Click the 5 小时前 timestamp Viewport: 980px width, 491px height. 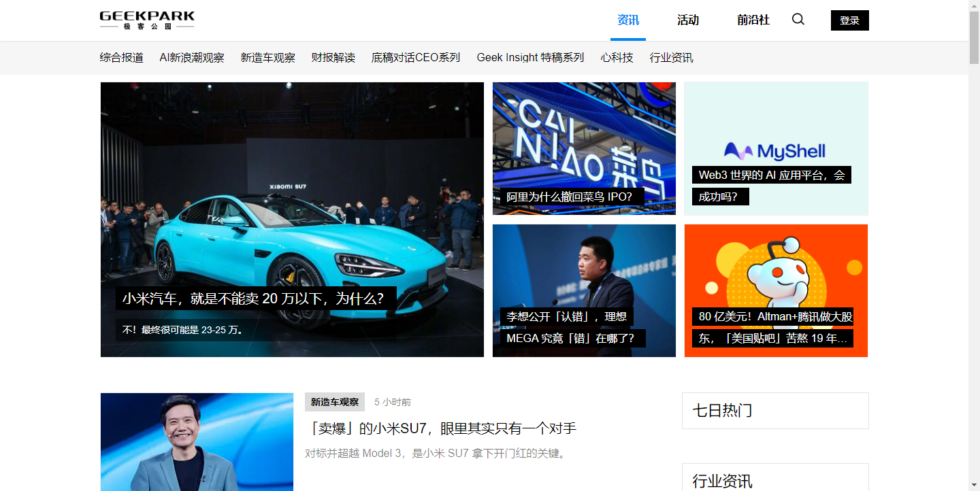coord(393,402)
